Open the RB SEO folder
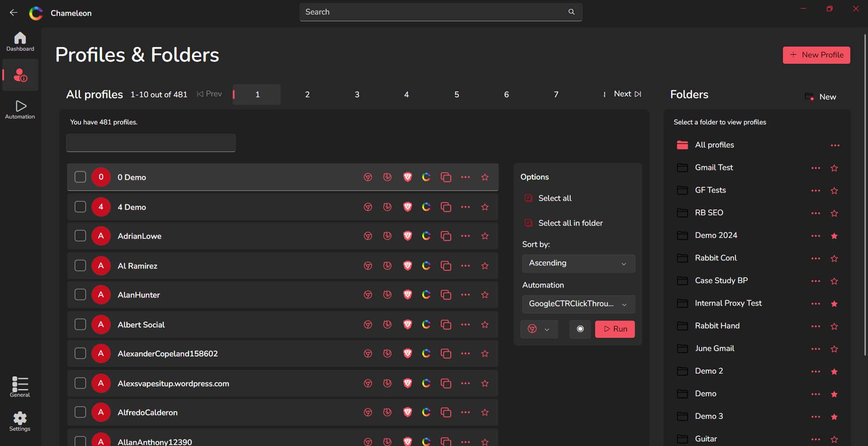The width and height of the screenshot is (868, 446). point(709,213)
